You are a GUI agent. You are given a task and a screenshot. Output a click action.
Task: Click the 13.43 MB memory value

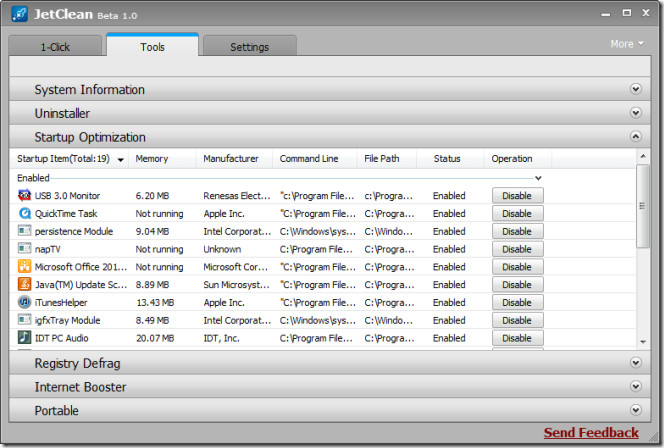click(155, 302)
